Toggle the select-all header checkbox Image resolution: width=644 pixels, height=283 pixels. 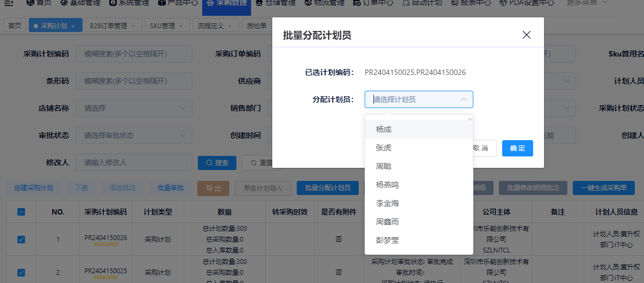21,212
